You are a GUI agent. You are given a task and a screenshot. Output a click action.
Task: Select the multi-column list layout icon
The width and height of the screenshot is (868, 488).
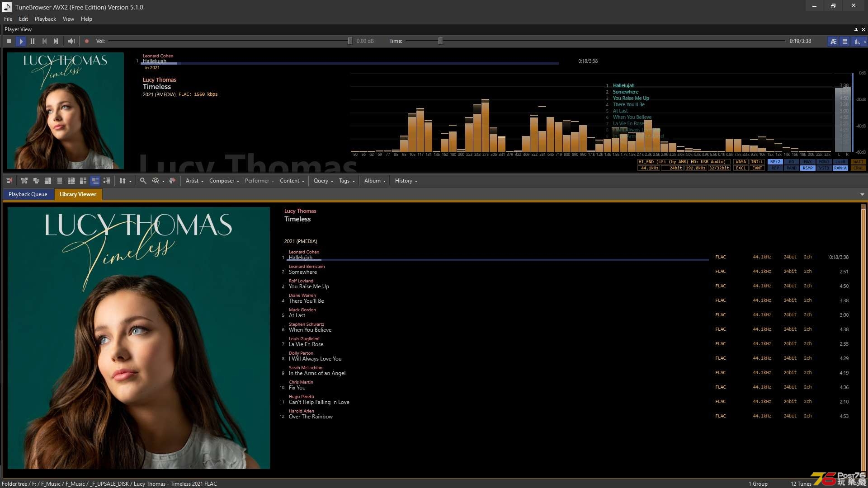71,181
